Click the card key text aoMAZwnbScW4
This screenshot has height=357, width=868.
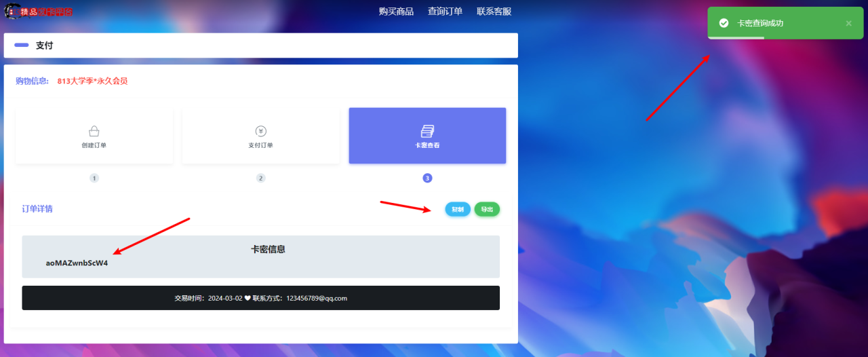77,263
